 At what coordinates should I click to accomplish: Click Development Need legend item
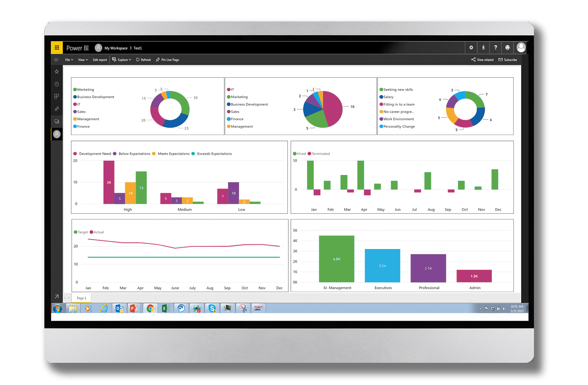pos(92,154)
